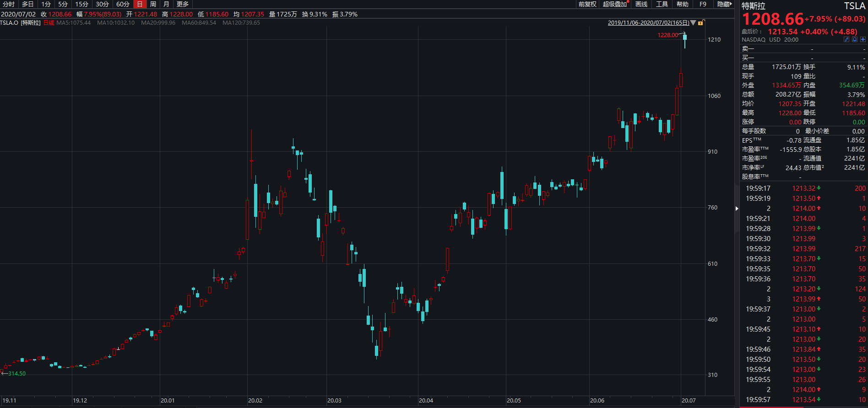Expand the 更多 timeframe options
This screenshot has height=408, width=868.
[x=183, y=4]
